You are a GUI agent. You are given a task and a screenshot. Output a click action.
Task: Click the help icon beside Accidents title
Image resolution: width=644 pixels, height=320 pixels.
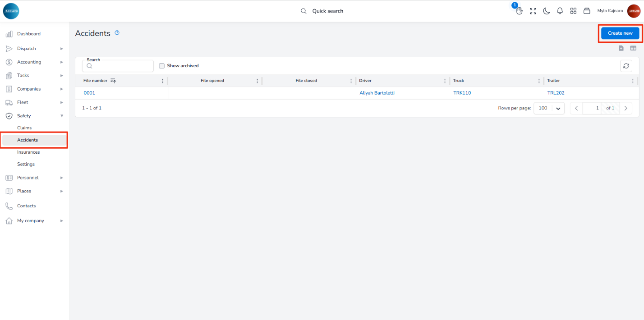click(x=117, y=33)
